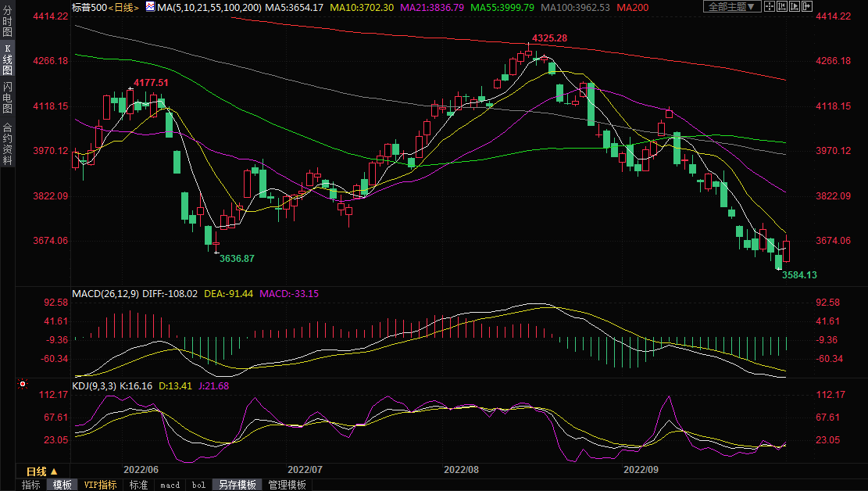Image resolution: width=868 pixels, height=491 pixels.
Task: Click the 3584.13 low price marker
Action: 799,275
